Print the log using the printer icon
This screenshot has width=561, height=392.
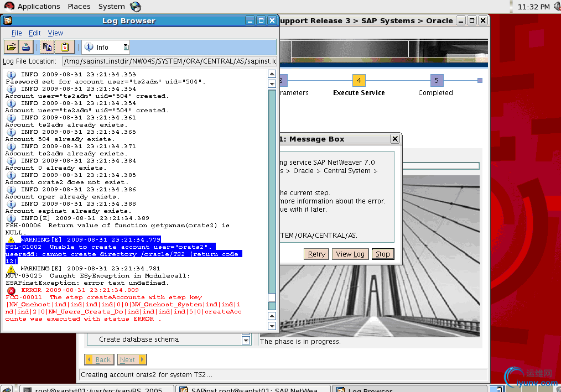tap(26, 47)
